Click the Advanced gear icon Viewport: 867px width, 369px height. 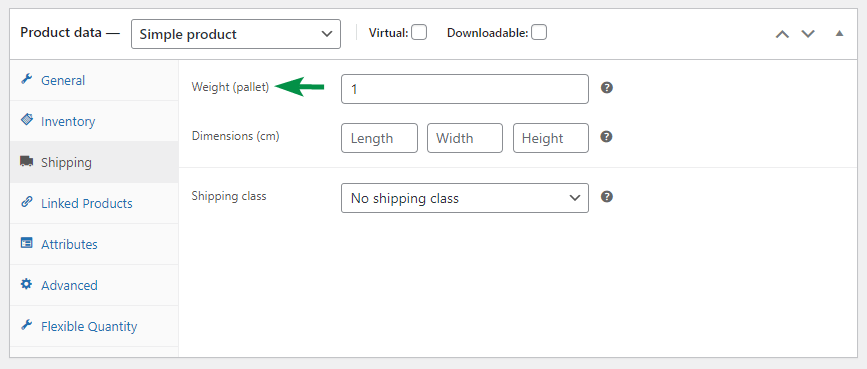click(27, 284)
